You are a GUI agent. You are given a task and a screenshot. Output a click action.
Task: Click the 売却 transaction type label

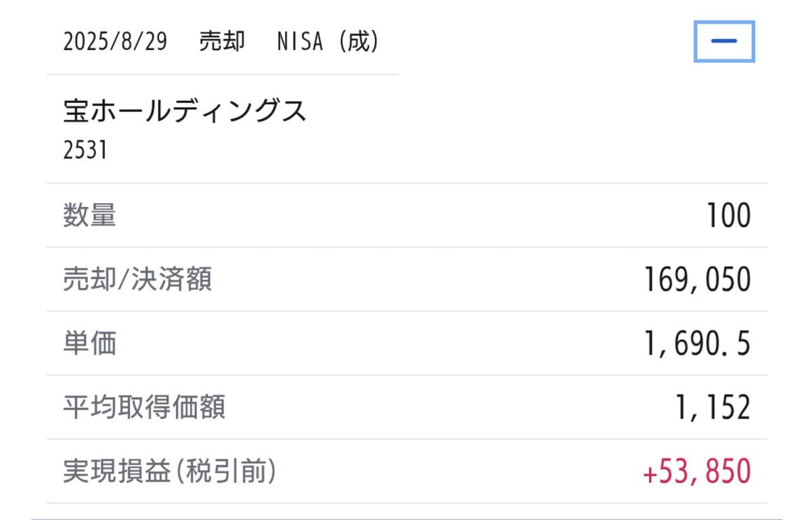click(x=222, y=42)
